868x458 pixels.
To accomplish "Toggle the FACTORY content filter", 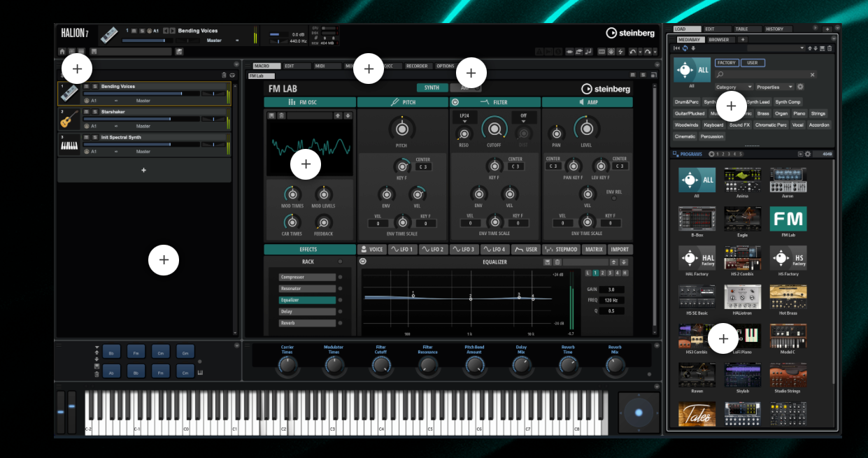I will tap(727, 63).
